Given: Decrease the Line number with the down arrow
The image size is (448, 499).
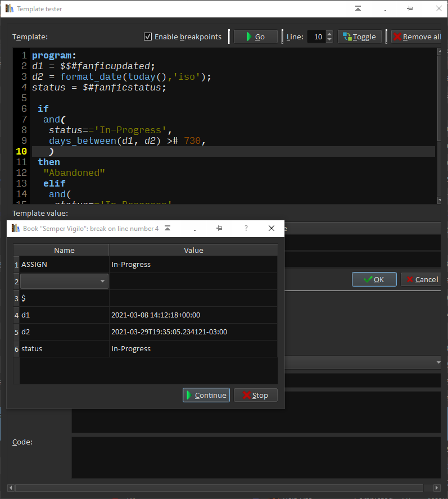Looking at the screenshot, I should tap(329, 40).
